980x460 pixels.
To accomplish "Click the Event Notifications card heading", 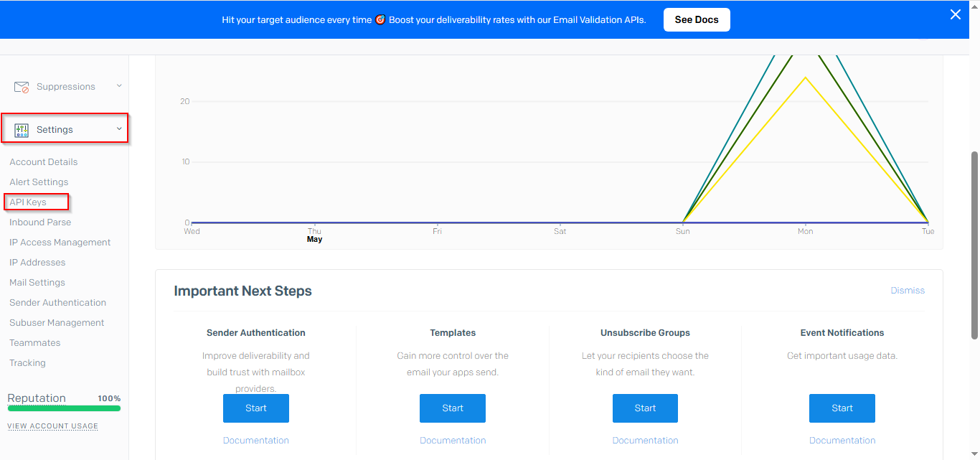I will click(842, 333).
